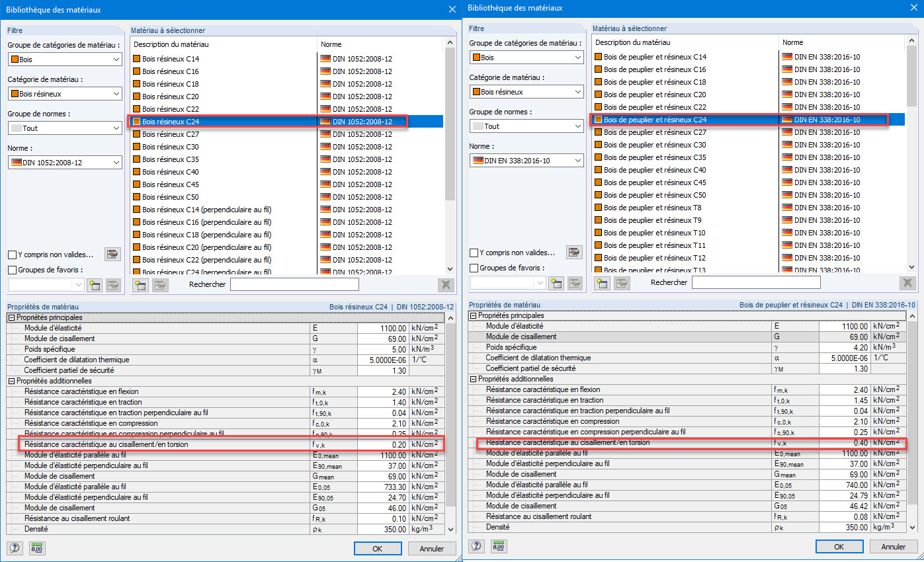Image resolution: width=924 pixels, height=562 pixels.
Task: Click the Rechercher field in DIN 1052 dialog
Action: pos(294,284)
